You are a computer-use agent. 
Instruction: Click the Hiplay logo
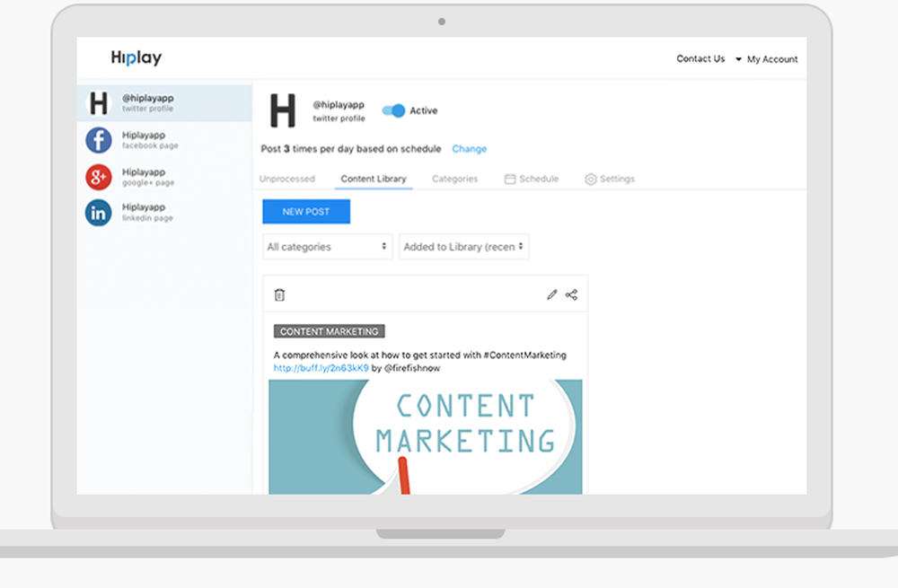click(136, 57)
